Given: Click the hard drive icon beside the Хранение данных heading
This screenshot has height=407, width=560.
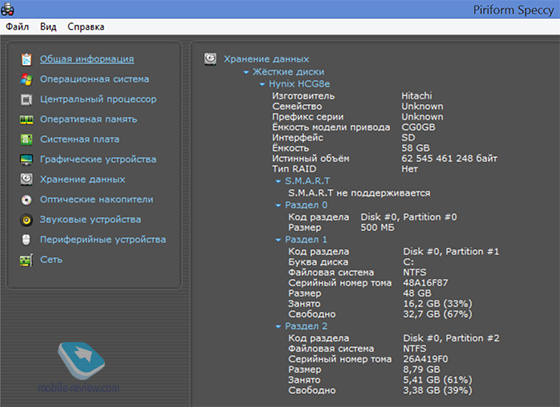Looking at the screenshot, I should (210, 59).
